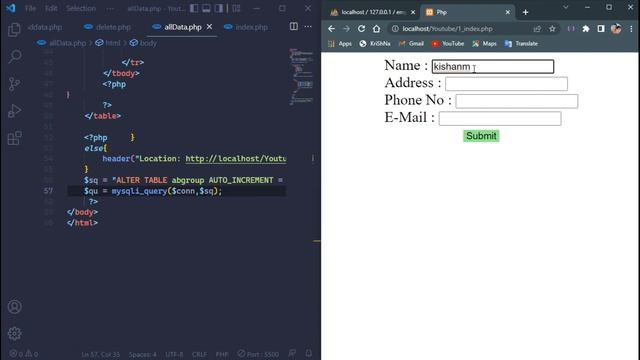Change indentation via Spaces: 4
Image resolution: width=640 pixels, height=360 pixels.
pyautogui.click(x=142, y=354)
